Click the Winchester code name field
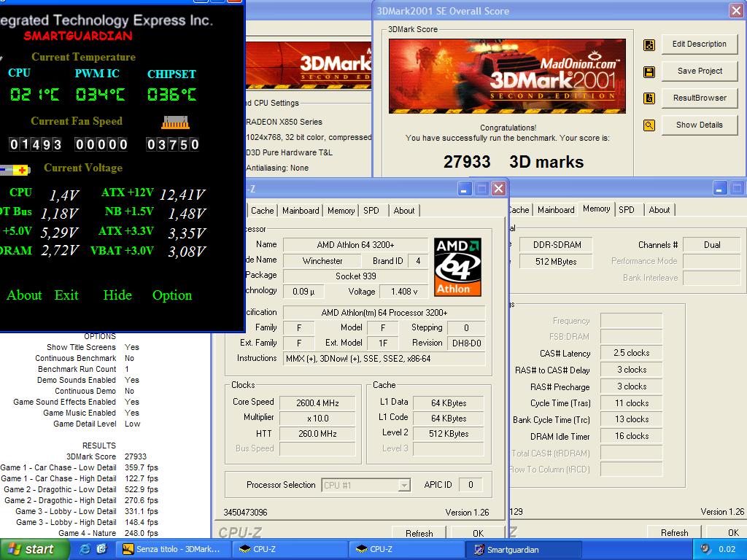The width and height of the screenshot is (747, 560). click(322, 261)
